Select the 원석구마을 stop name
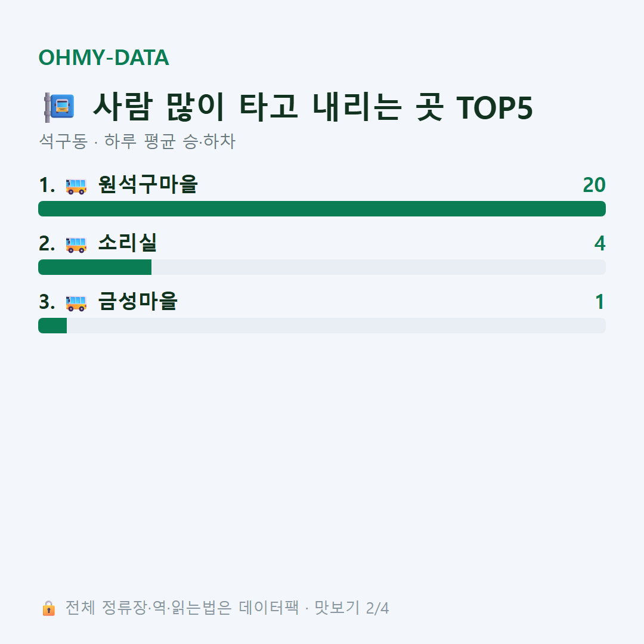Viewport: 644px width, 644px height. tap(148, 184)
